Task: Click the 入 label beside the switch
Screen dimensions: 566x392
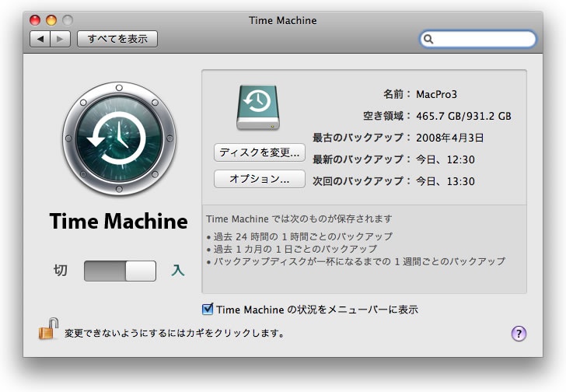Action: (x=177, y=270)
